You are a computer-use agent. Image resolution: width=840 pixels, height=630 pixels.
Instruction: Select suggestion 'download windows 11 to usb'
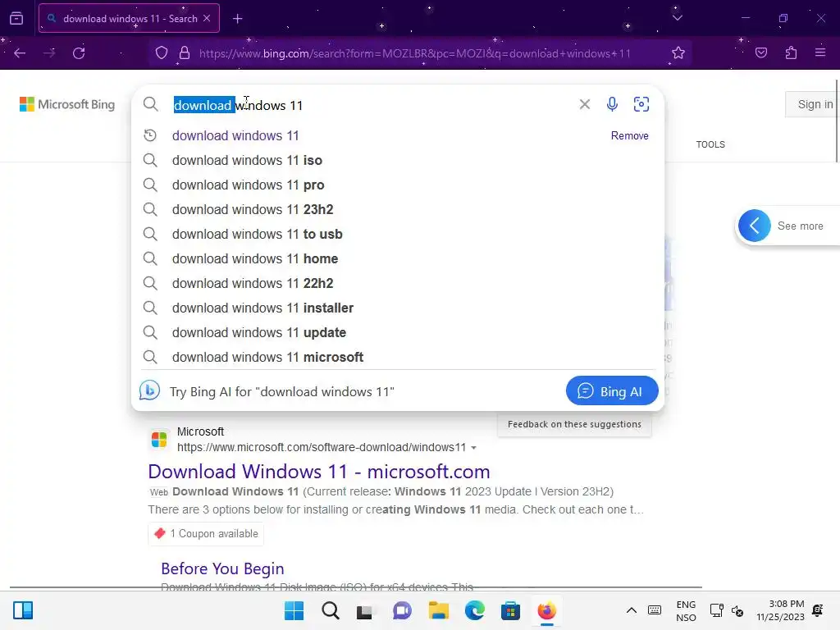(398, 234)
